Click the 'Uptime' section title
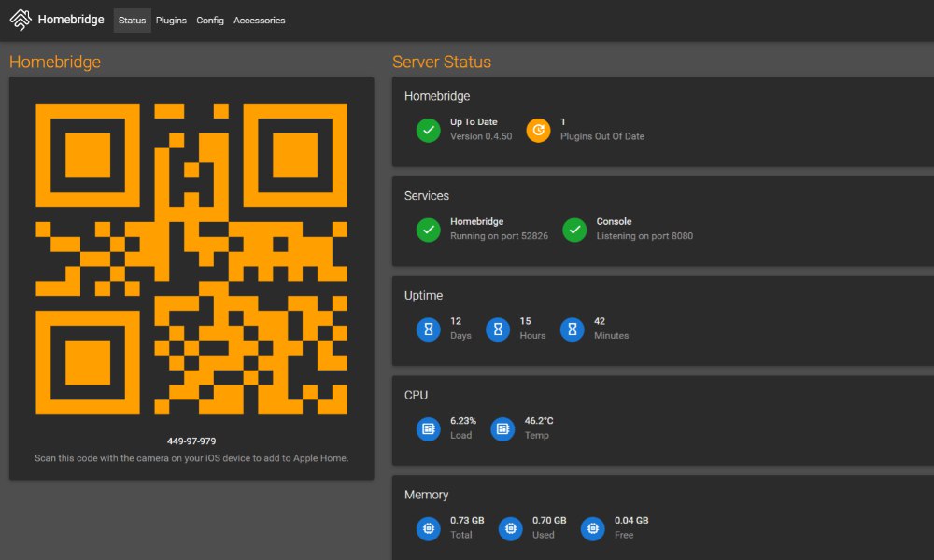The image size is (934, 560). tap(423, 295)
